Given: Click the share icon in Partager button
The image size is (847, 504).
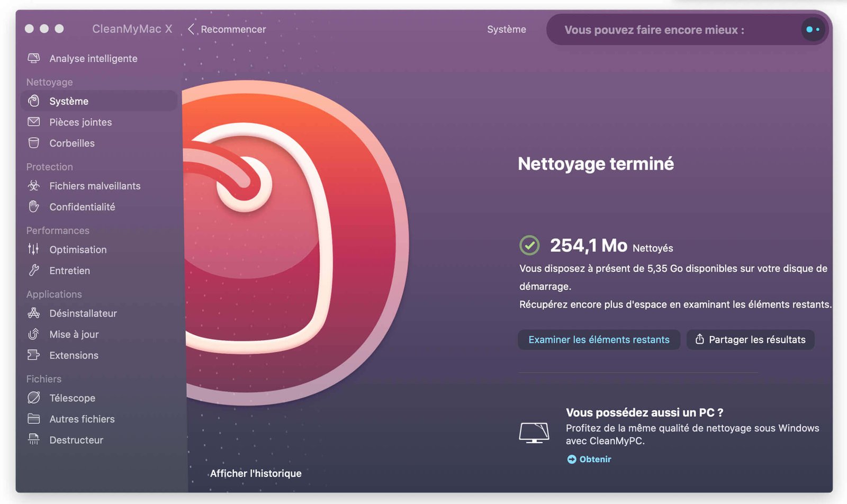Looking at the screenshot, I should pyautogui.click(x=699, y=339).
